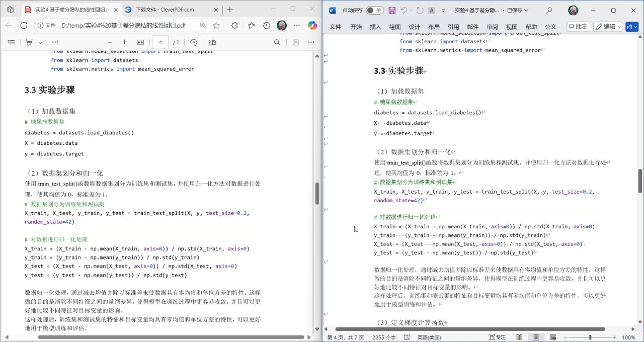Switch to the 下载文件 - CleverPDF.com tab
This screenshot has height=342, width=644.
(x=166, y=10)
